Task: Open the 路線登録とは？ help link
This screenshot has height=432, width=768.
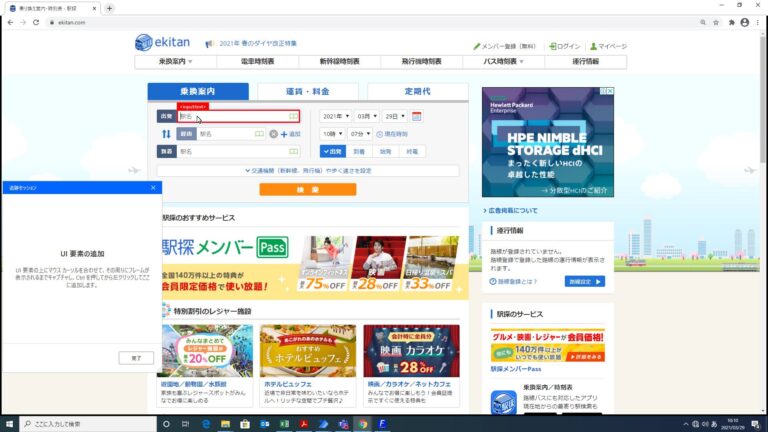Action: coord(513,282)
